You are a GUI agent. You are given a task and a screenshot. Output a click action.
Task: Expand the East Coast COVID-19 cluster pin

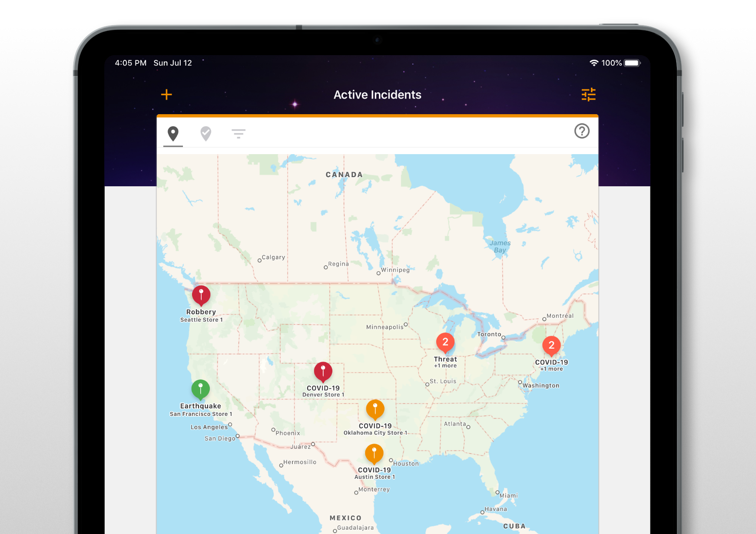coord(551,346)
